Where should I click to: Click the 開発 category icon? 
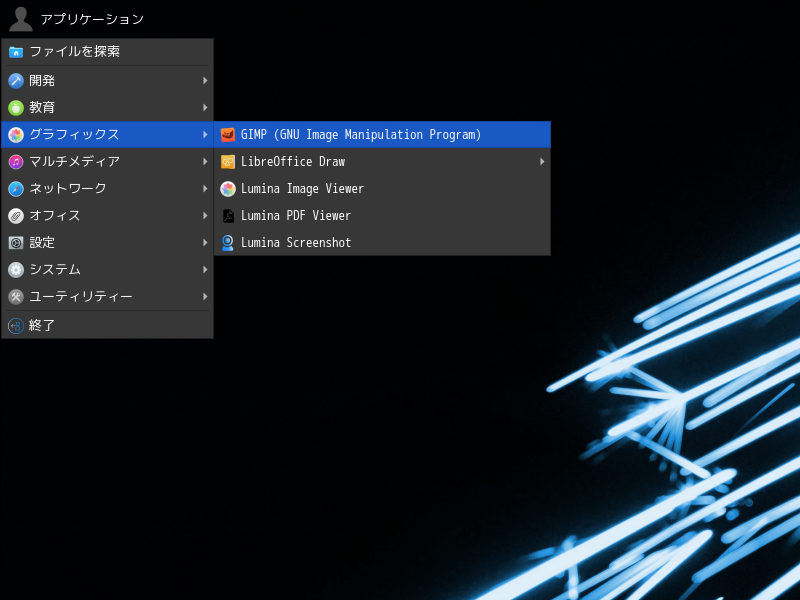coord(14,80)
